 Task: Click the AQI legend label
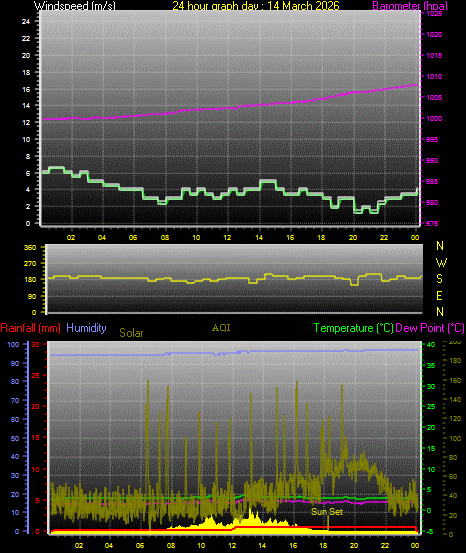(221, 328)
